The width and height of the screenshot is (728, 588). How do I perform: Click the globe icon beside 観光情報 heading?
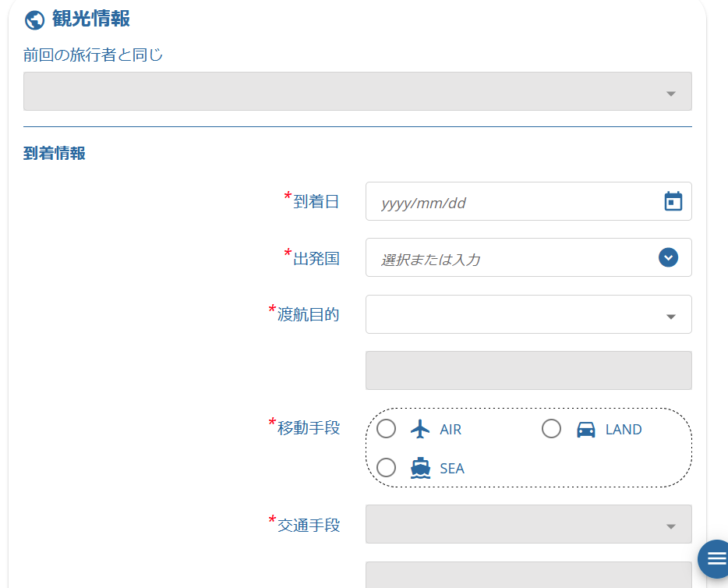coord(34,19)
